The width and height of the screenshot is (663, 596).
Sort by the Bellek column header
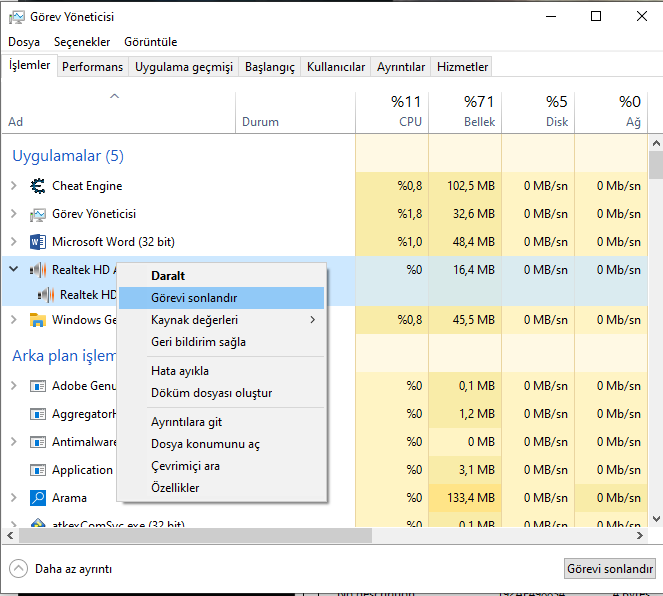pyautogui.click(x=465, y=112)
